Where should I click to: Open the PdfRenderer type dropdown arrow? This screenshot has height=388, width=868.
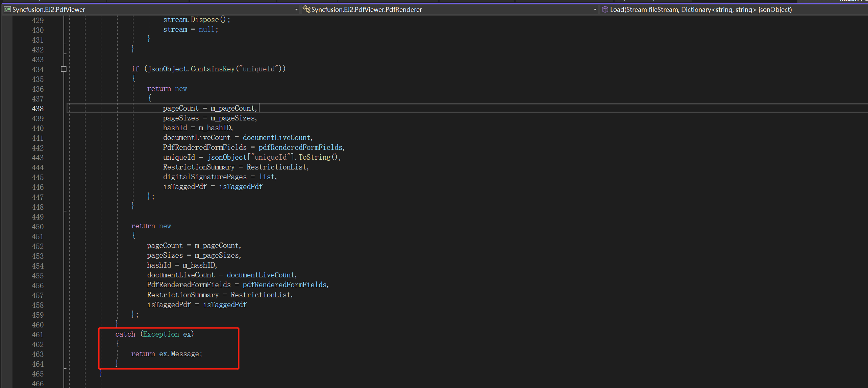coord(595,9)
